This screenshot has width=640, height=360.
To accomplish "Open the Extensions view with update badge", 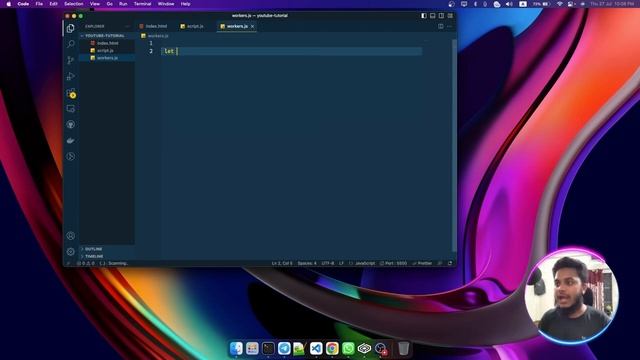I will click(x=71, y=93).
